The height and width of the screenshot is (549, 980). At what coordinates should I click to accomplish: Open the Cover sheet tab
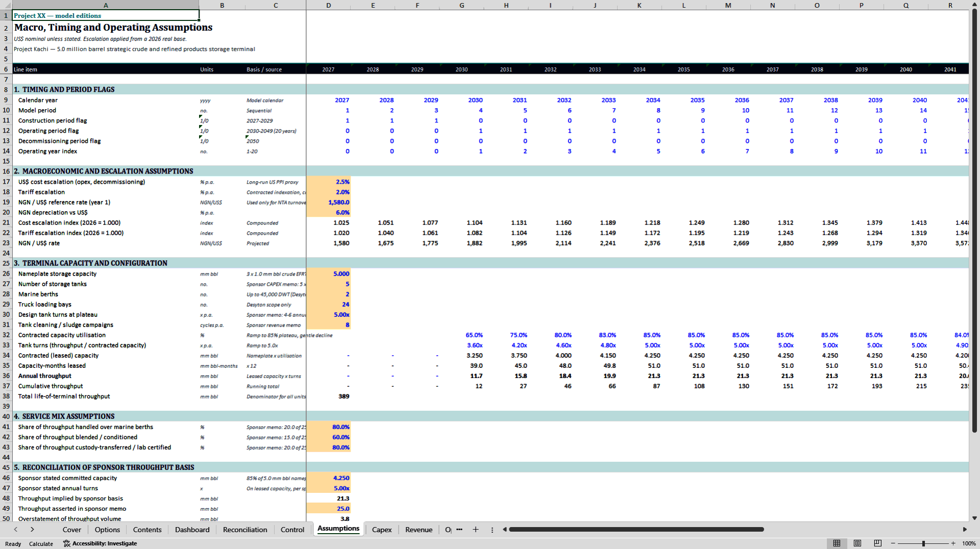72,530
